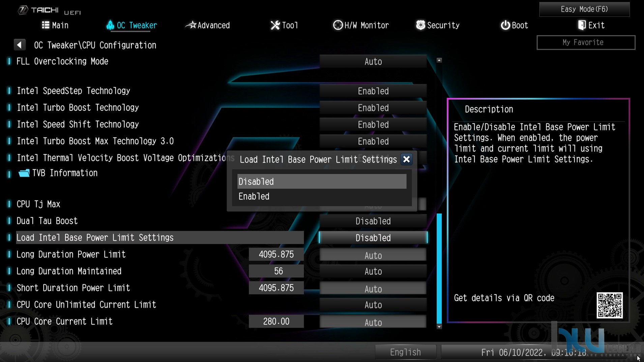Select Enabled in the popup list
644x362 pixels.
[322, 197]
